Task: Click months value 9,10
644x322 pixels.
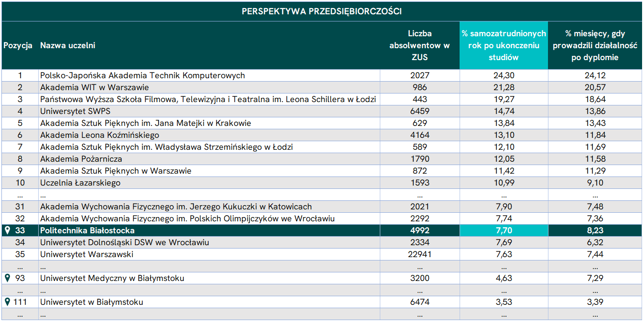Action: click(595, 183)
